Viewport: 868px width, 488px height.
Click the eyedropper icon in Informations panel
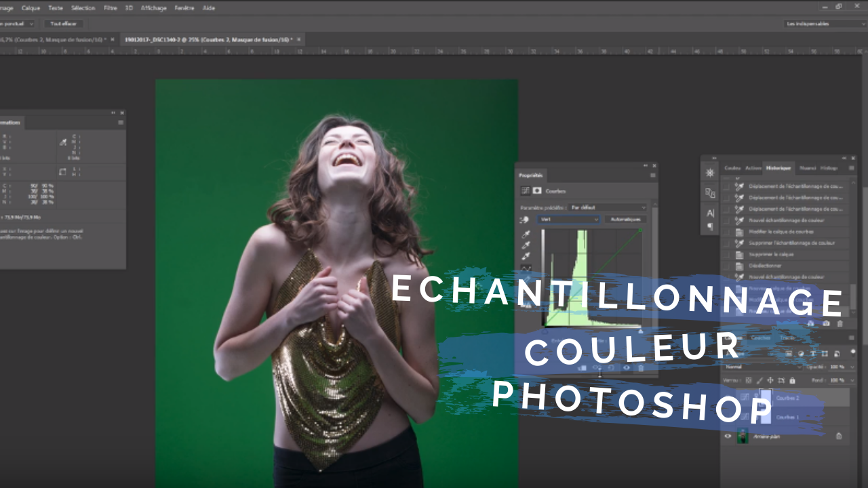pyautogui.click(x=63, y=142)
